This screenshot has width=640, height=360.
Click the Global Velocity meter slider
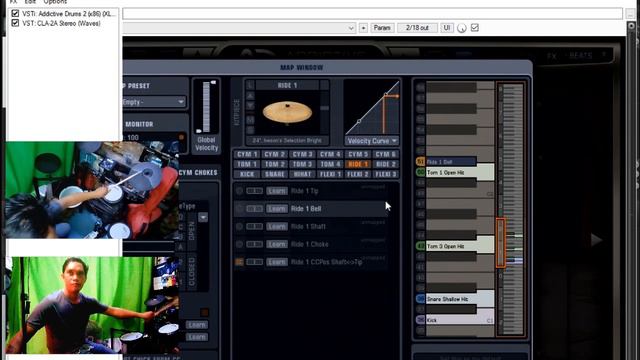tap(206, 107)
